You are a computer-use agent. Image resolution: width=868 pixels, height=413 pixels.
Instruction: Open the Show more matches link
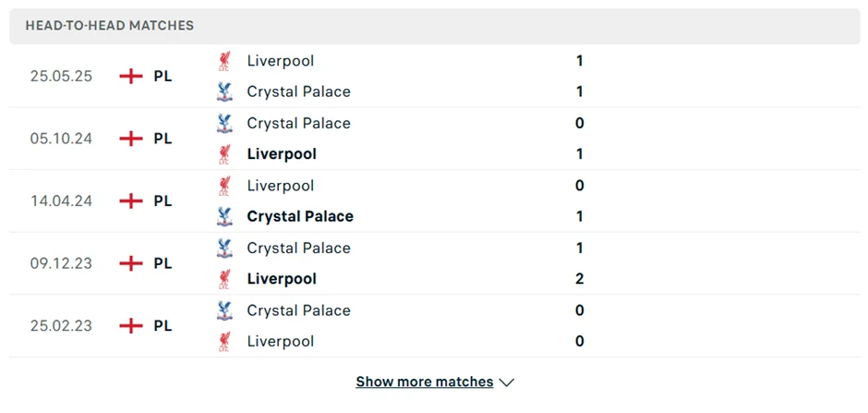pos(425,382)
